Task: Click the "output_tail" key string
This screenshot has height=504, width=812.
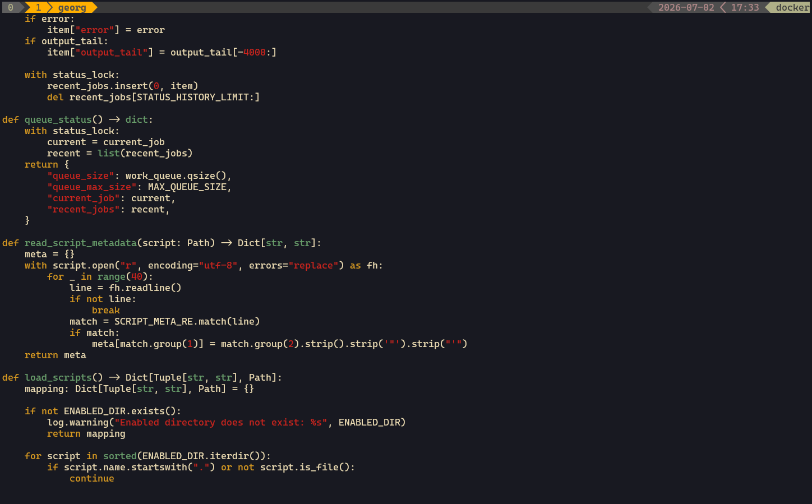Action: 112,52
